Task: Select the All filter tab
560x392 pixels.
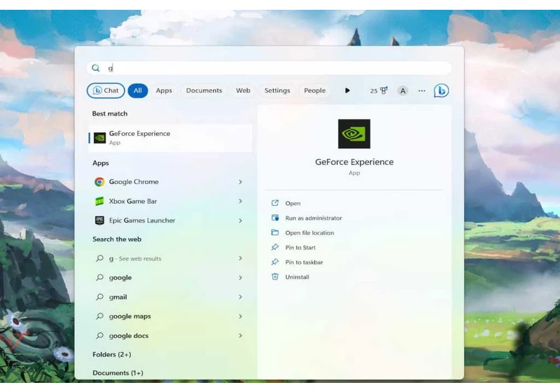Action: [138, 91]
